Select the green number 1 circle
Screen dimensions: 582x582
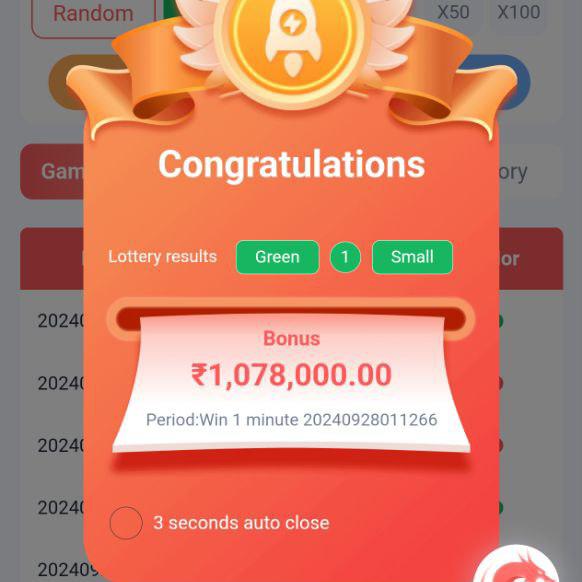click(345, 257)
